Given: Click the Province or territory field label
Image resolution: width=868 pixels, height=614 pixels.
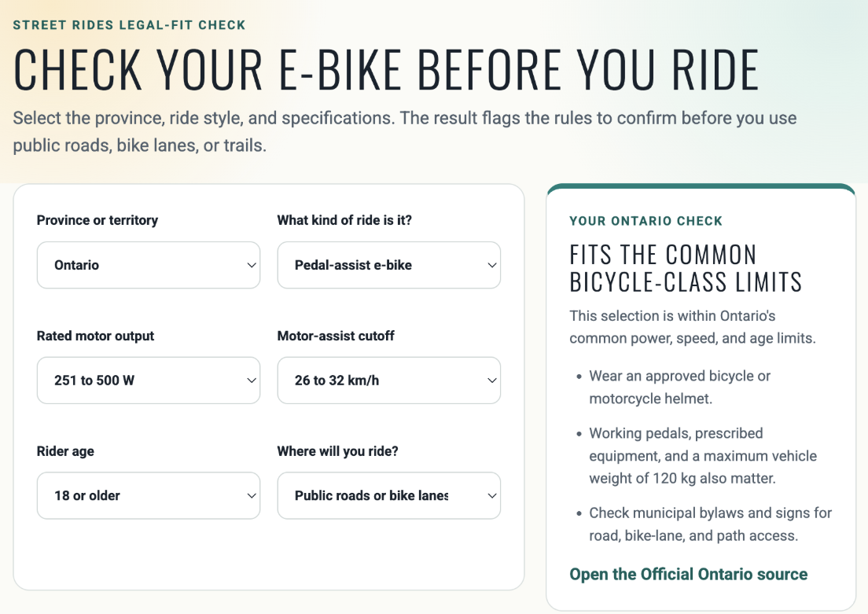Looking at the screenshot, I should pyautogui.click(x=97, y=220).
